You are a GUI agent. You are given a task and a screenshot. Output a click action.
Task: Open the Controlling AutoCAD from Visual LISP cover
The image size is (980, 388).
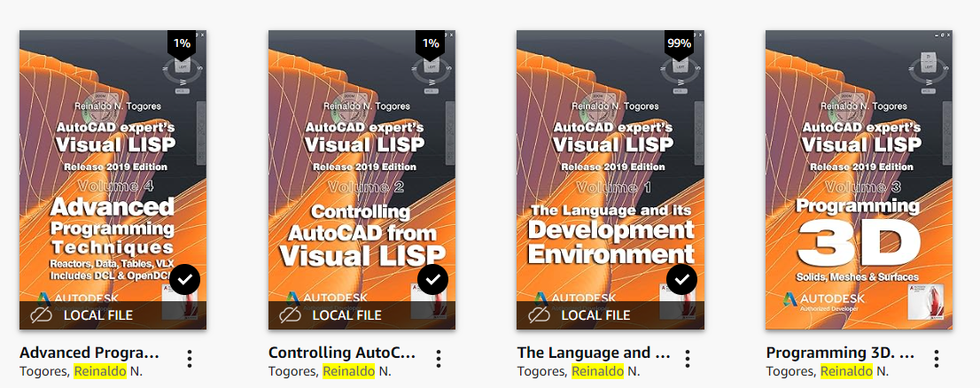coord(362,179)
